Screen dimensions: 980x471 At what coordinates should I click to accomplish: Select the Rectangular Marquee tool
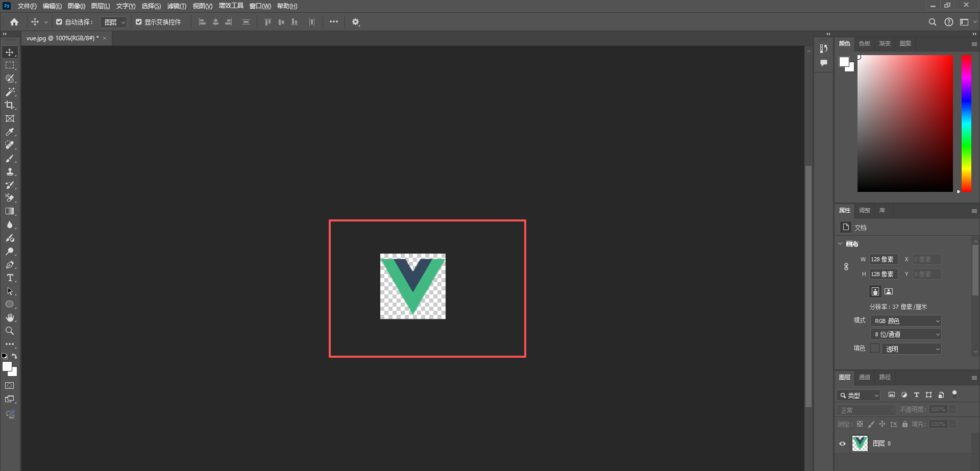(10, 65)
